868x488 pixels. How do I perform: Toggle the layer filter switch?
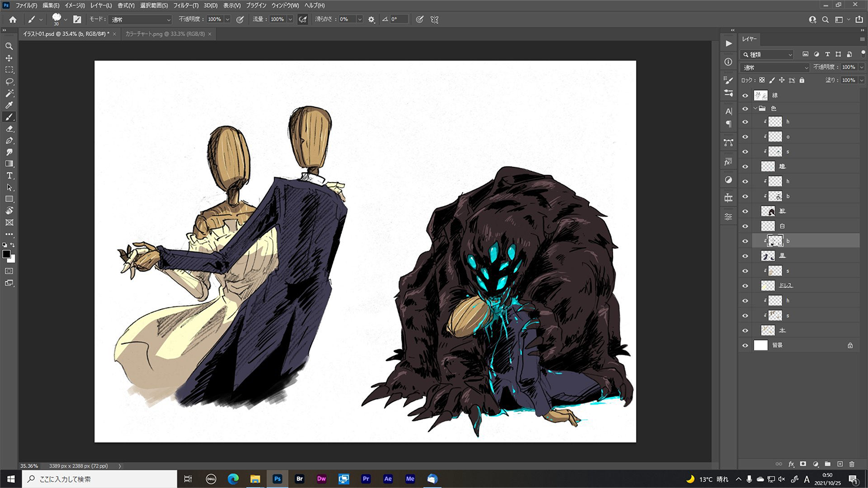[x=863, y=53]
